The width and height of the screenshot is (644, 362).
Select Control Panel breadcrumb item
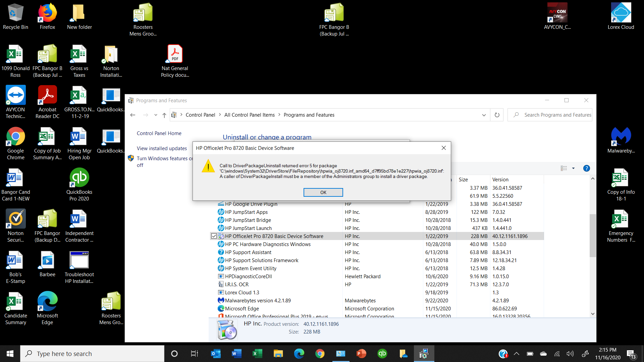point(200,115)
